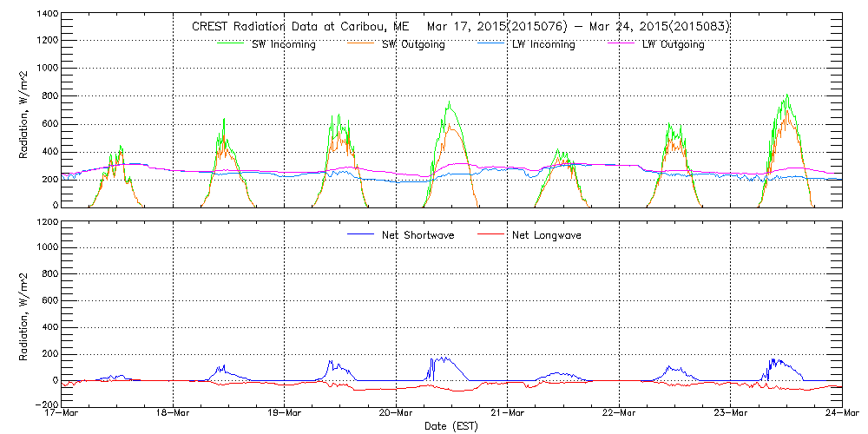868x434 pixels.
Task: Select the 19-Mar date tick label
Action: point(285,414)
